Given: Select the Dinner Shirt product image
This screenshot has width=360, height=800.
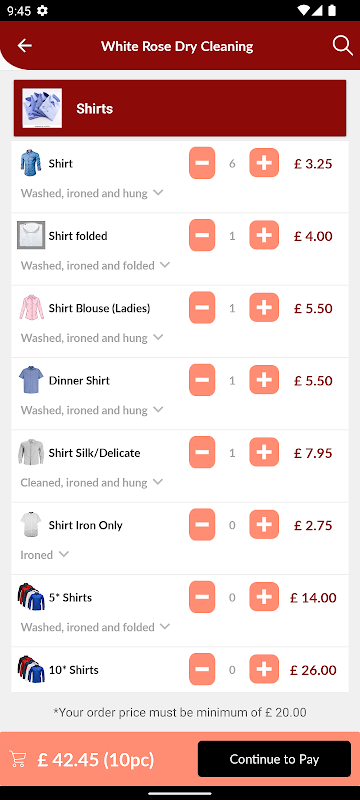Looking at the screenshot, I should [31, 380].
